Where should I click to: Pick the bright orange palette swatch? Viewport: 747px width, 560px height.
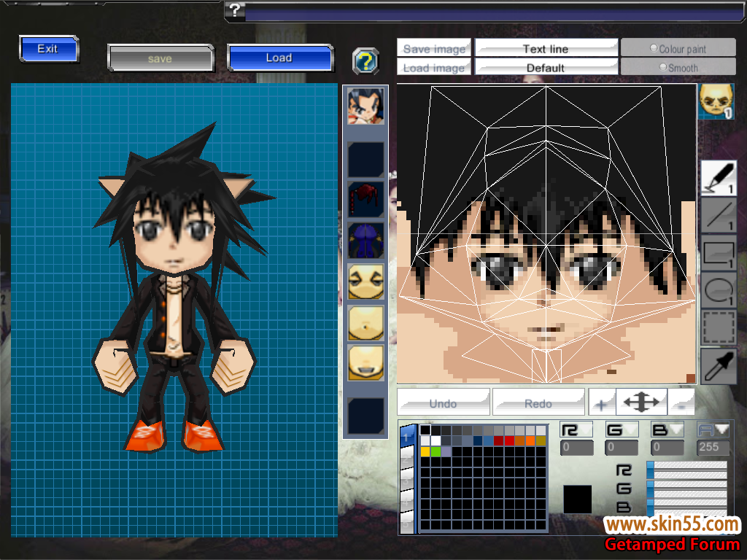point(530,441)
